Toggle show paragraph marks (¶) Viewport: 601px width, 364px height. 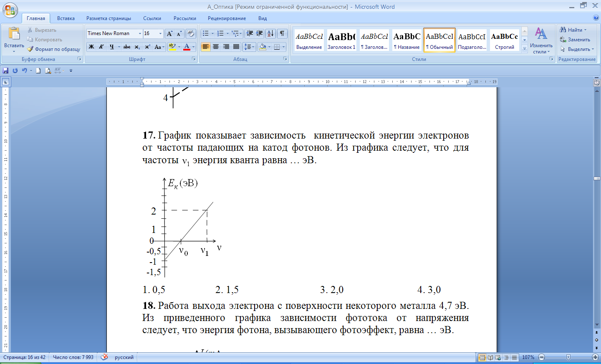pos(283,33)
